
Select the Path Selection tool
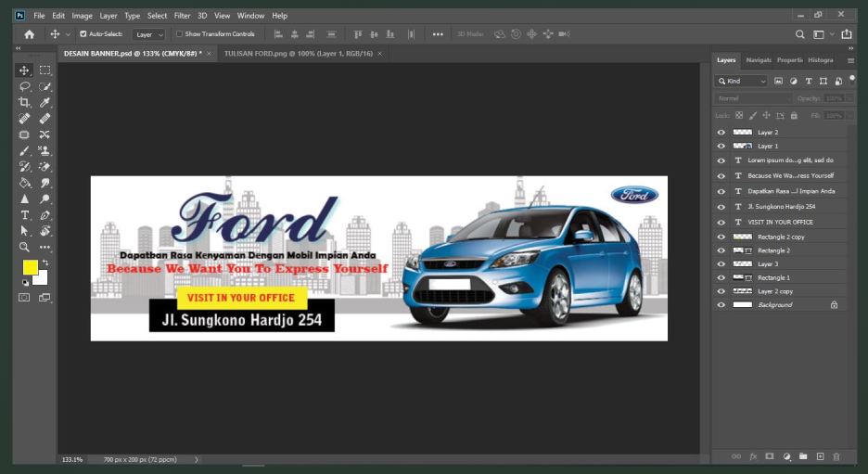[x=24, y=231]
